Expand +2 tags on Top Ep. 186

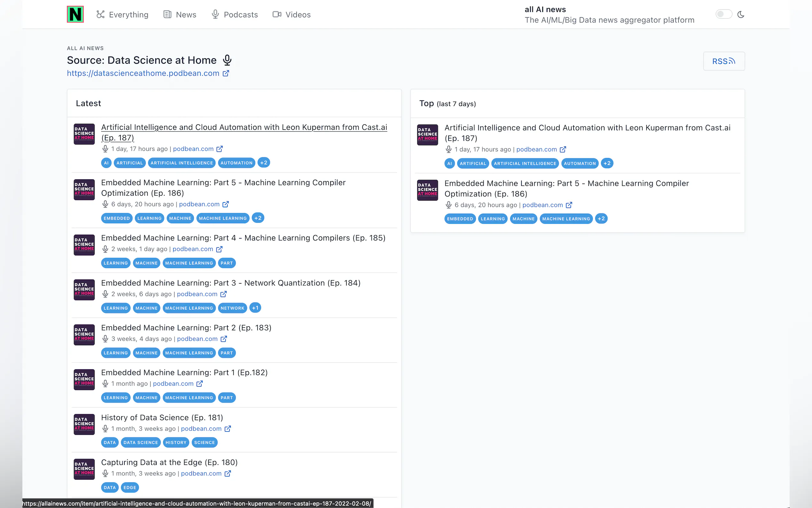pos(601,219)
